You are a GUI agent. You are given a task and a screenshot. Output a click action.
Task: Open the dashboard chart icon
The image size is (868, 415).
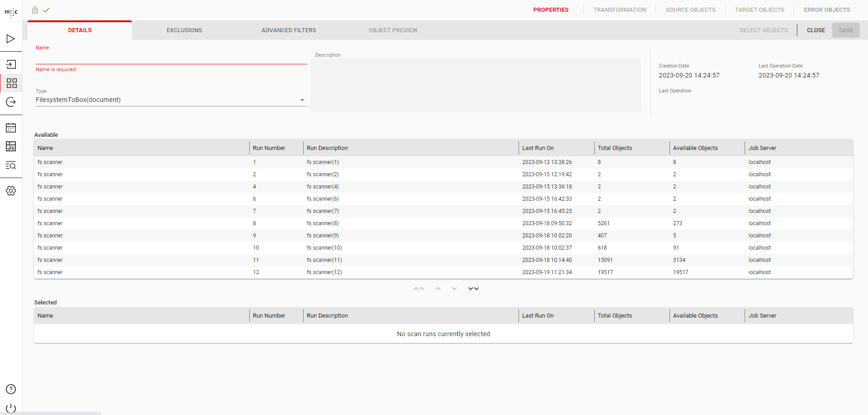[11, 146]
